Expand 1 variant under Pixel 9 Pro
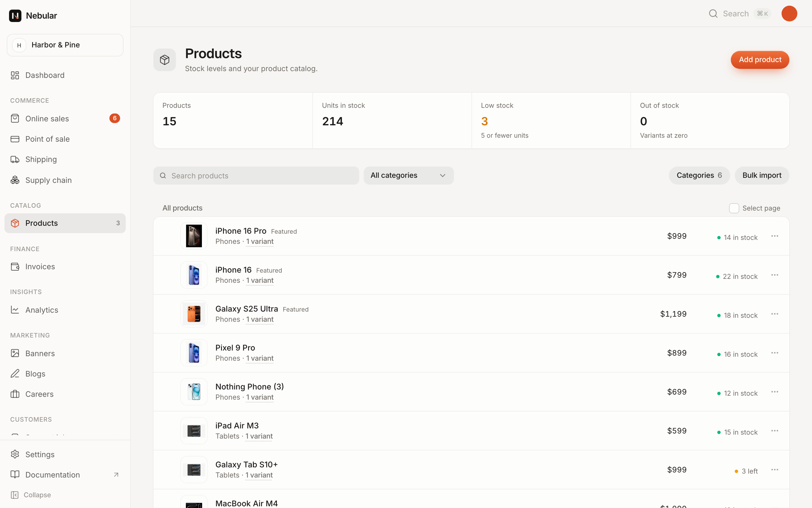Image resolution: width=812 pixels, height=508 pixels. tap(260, 358)
